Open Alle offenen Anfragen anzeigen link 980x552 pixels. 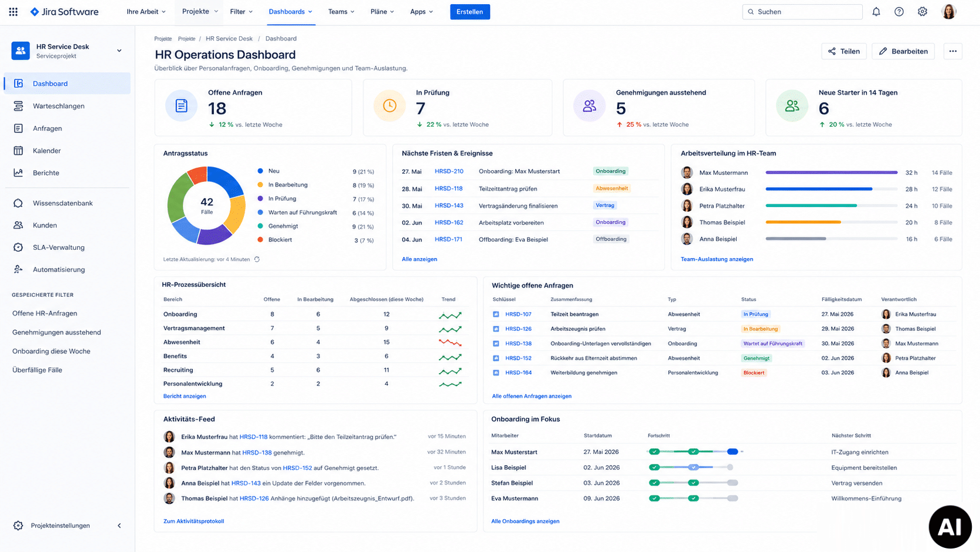(x=532, y=397)
